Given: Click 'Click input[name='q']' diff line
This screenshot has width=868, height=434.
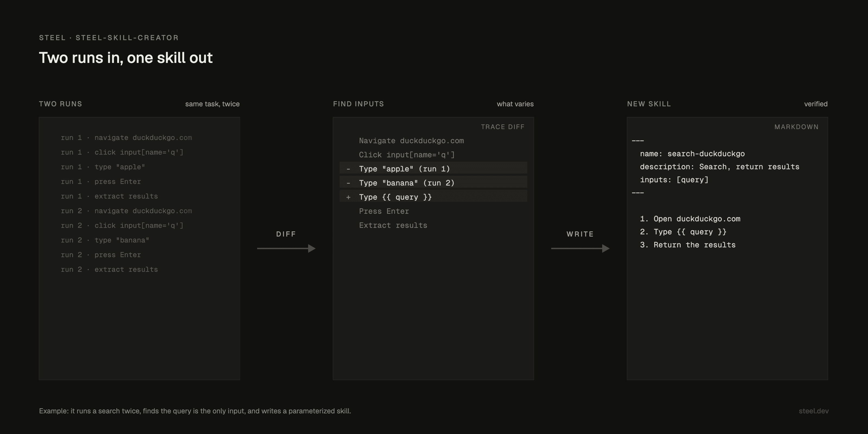Looking at the screenshot, I should click(407, 155).
